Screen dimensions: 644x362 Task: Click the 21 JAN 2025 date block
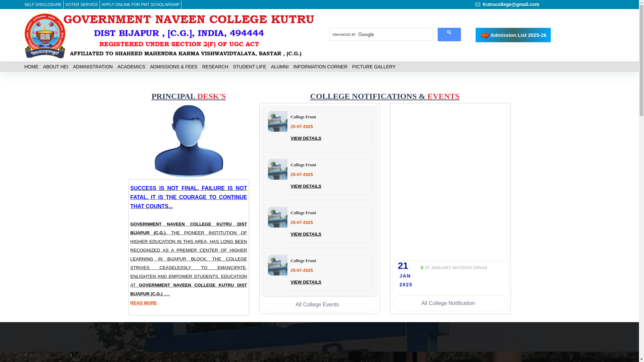[405, 275]
